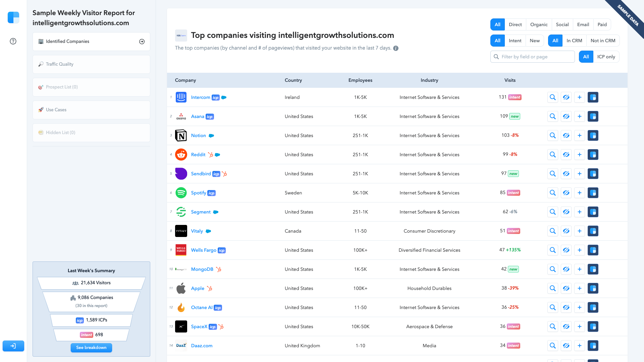
Task: Click magnifier icon in Octane AI row
Action: click(553, 307)
